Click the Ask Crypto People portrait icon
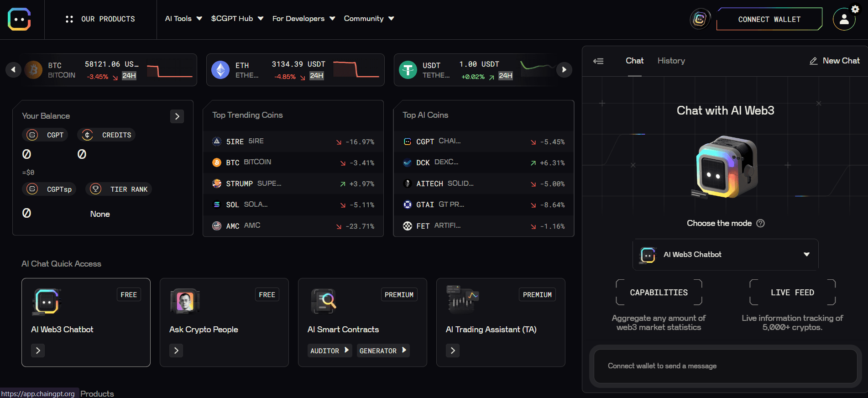The height and width of the screenshot is (398, 868). click(x=185, y=301)
